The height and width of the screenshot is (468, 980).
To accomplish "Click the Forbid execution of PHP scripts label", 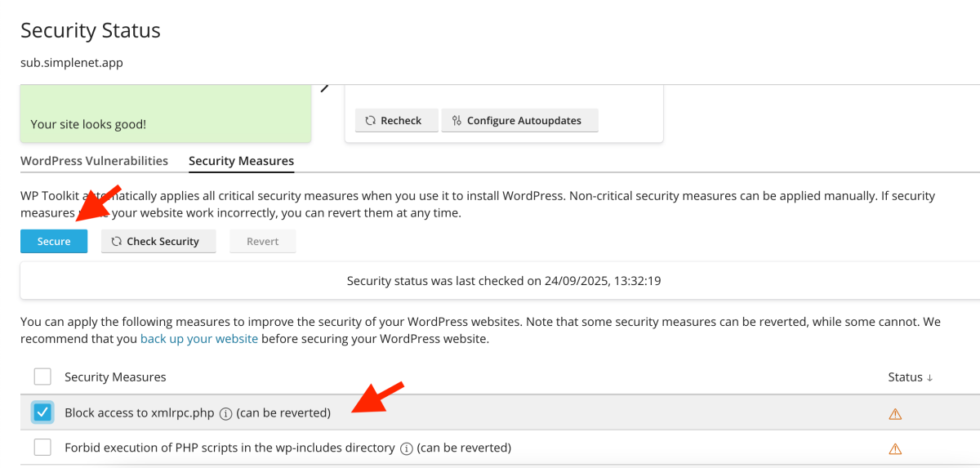I will (x=230, y=448).
